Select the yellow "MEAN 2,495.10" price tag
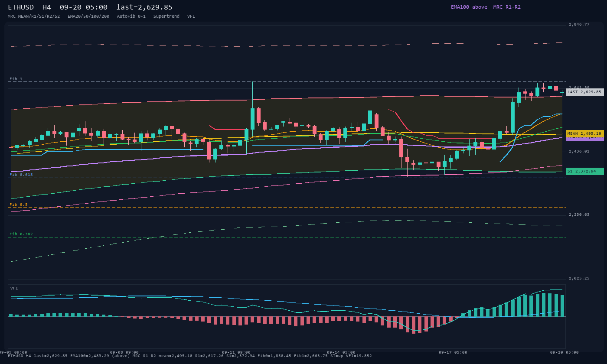 [x=585, y=133]
